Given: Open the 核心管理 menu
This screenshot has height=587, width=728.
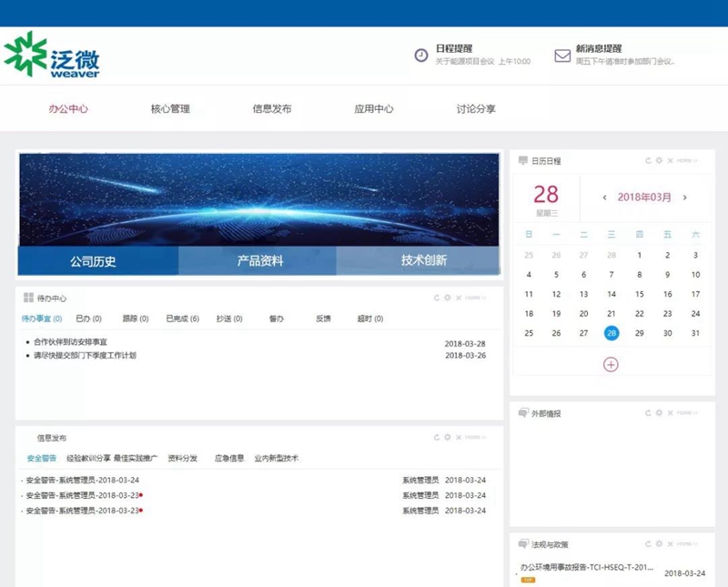Looking at the screenshot, I should (170, 109).
